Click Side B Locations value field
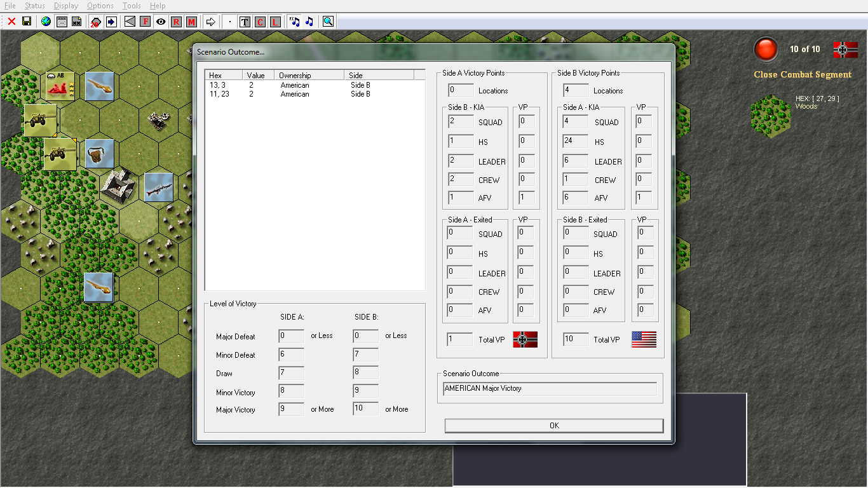Image resolution: width=868 pixels, height=488 pixels. pos(576,90)
